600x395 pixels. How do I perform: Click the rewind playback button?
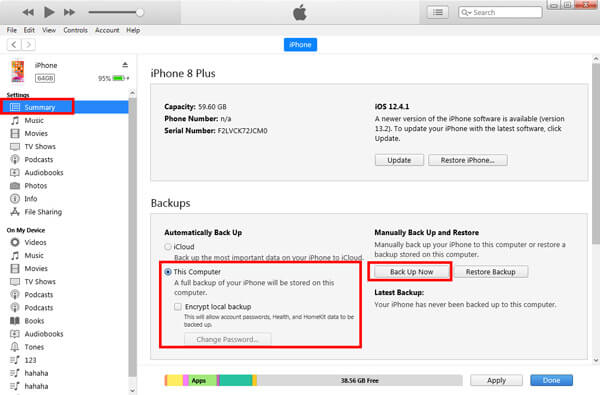tap(28, 12)
